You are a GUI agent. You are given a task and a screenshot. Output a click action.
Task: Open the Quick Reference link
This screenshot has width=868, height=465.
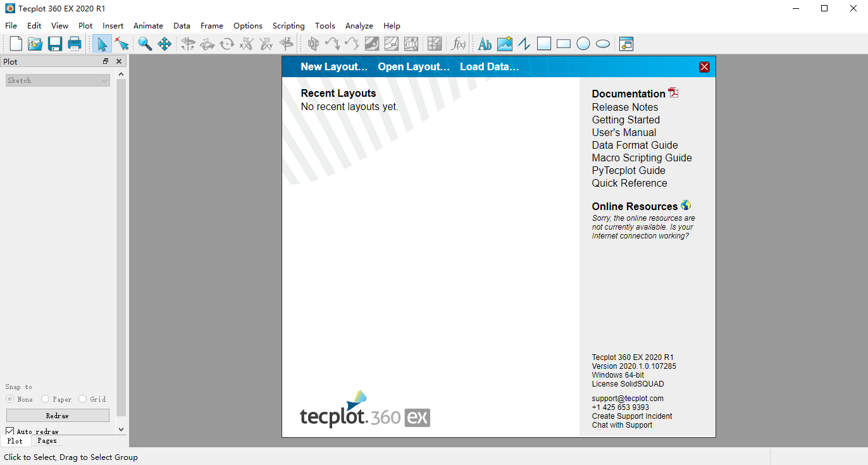(629, 183)
